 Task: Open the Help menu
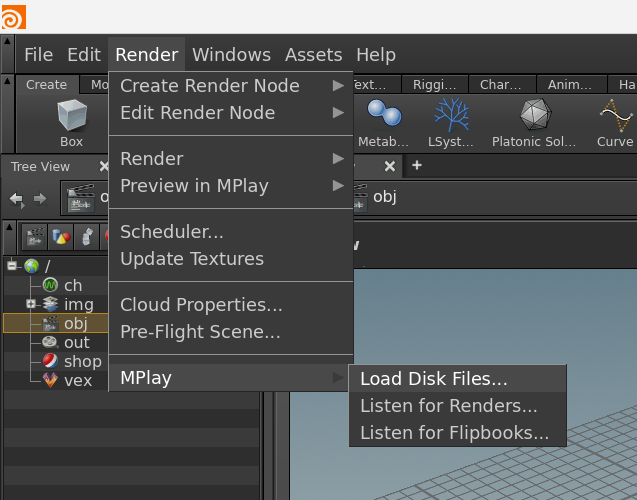(376, 55)
